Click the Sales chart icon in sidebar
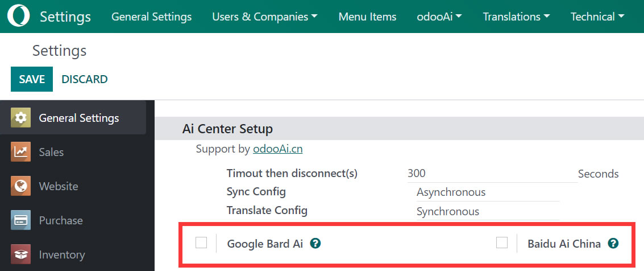 click(x=20, y=152)
